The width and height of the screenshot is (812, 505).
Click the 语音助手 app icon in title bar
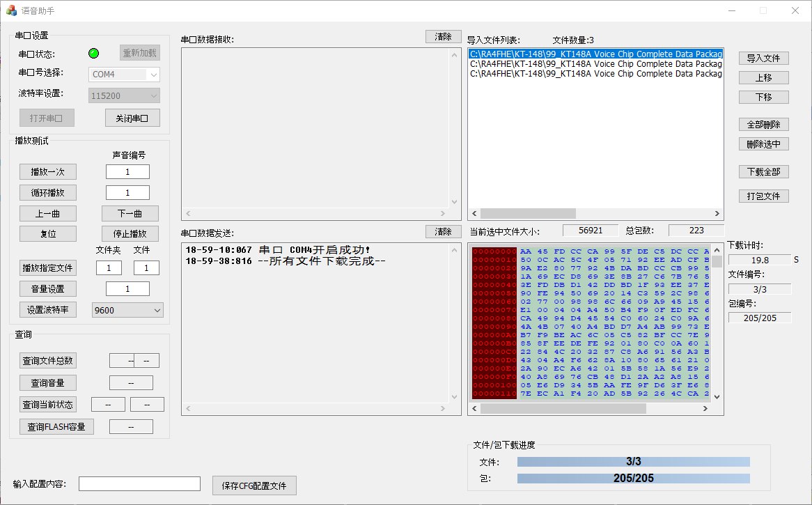[x=11, y=10]
